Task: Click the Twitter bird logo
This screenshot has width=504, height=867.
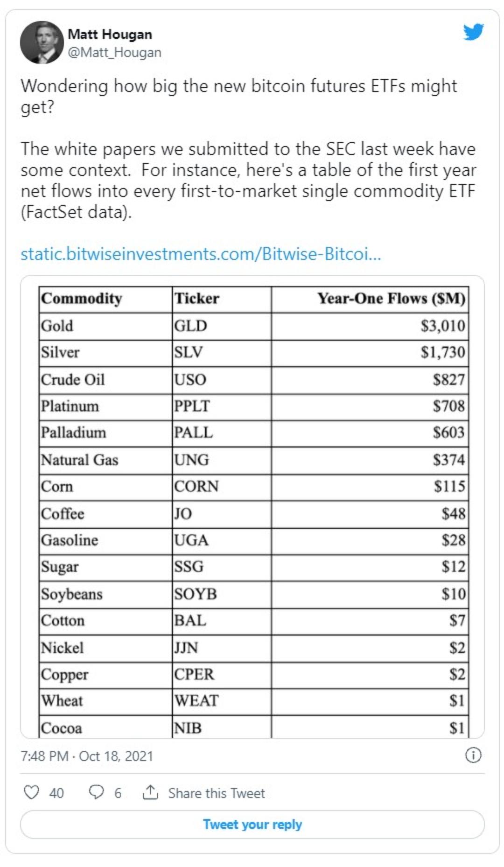Action: [473, 33]
